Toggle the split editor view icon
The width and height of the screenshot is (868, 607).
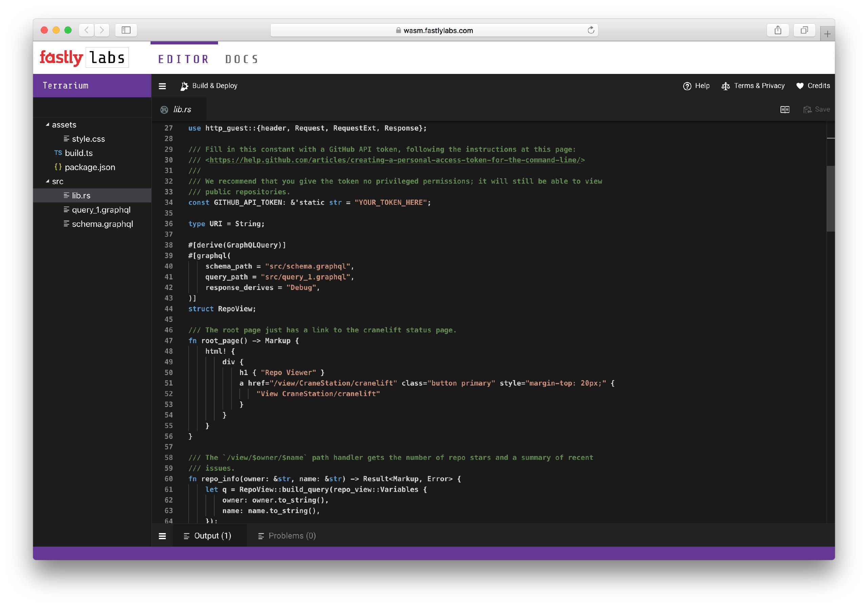point(785,109)
